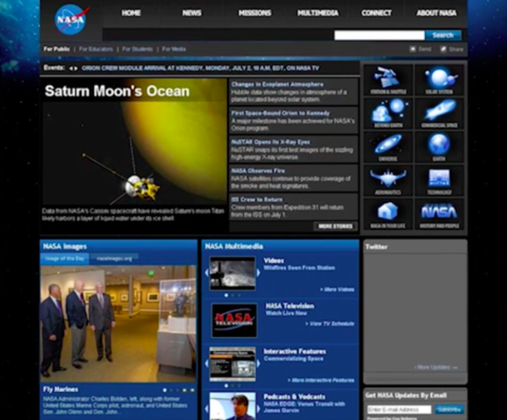This screenshot has width=507, height=420.
Task: Open the Saturn Moon's Ocean feature image
Action: tap(135, 142)
